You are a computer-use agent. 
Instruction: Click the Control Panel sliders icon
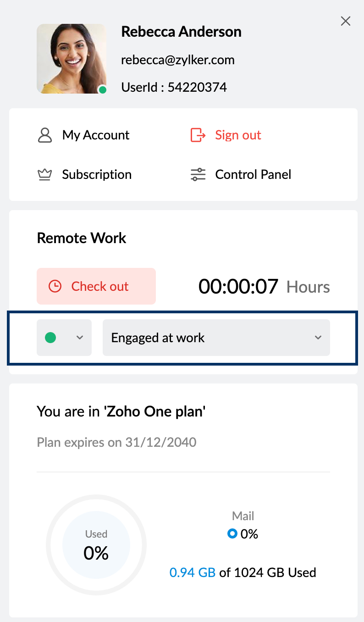coord(198,175)
